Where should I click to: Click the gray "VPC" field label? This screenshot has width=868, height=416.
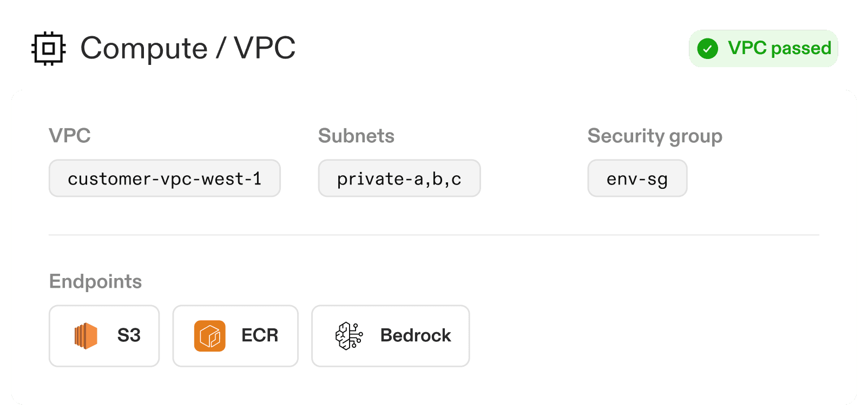click(x=70, y=136)
